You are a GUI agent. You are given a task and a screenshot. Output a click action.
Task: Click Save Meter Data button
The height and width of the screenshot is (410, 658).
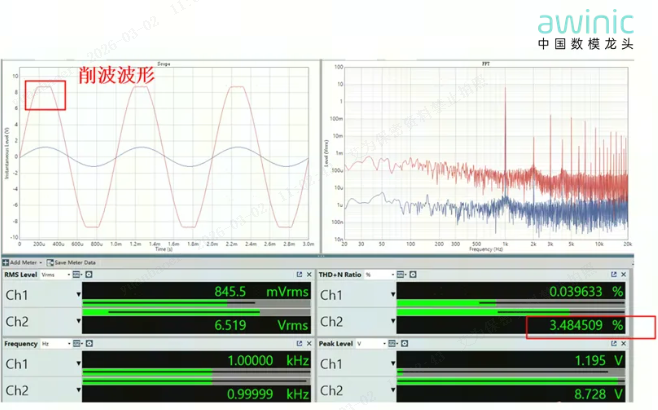pyautogui.click(x=71, y=263)
